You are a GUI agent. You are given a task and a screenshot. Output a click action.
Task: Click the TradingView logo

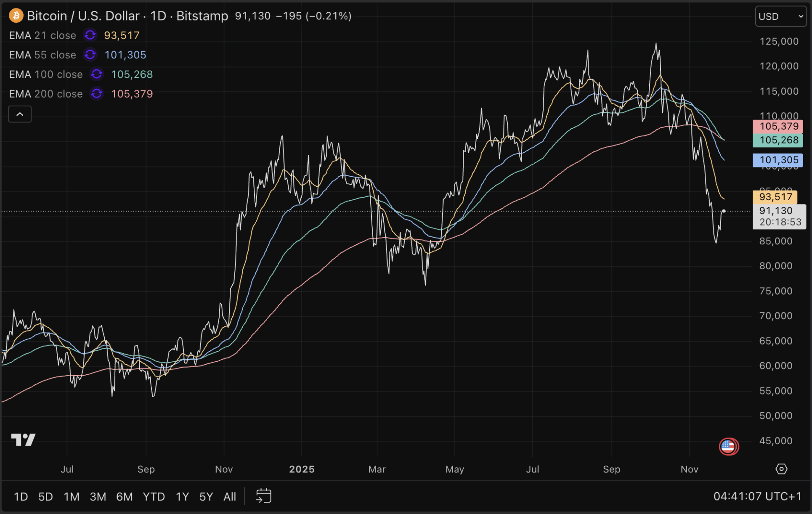24,440
